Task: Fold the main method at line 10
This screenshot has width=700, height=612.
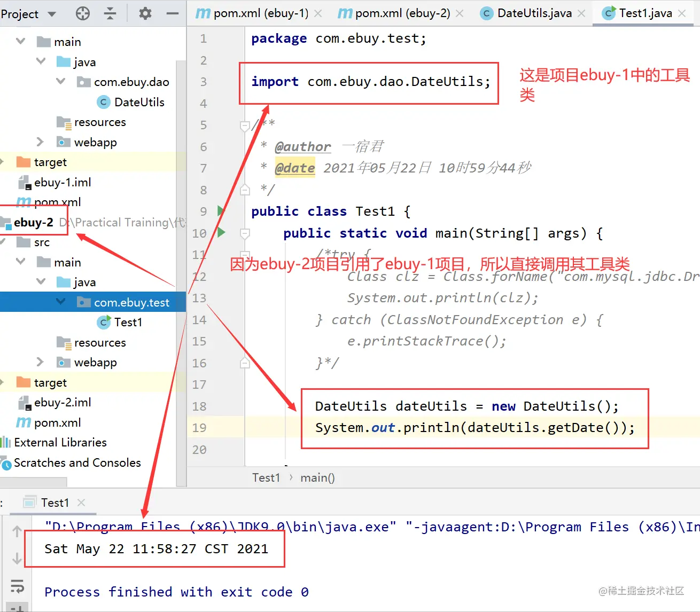Action: point(245,233)
